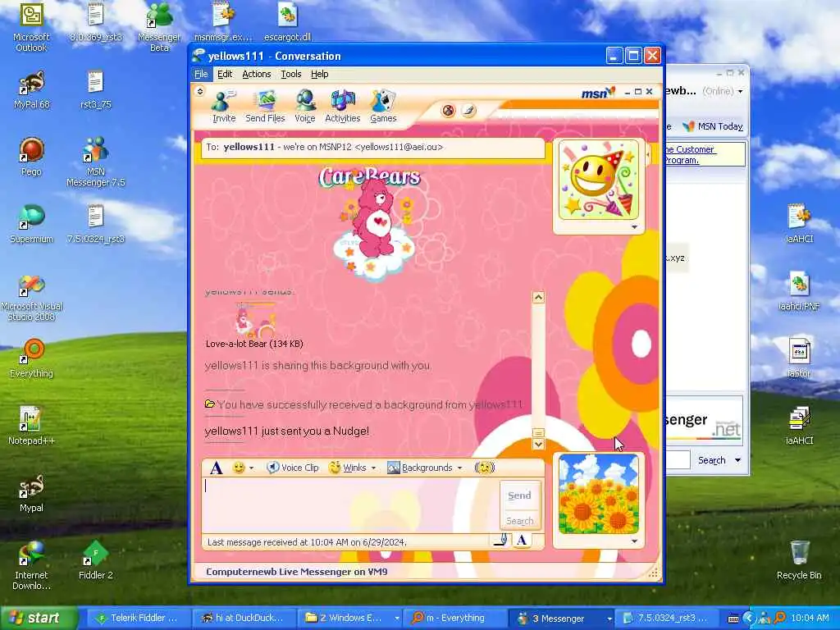Screen dimensions: 840x630
Task: Click in the message typing box
Action: (350, 504)
